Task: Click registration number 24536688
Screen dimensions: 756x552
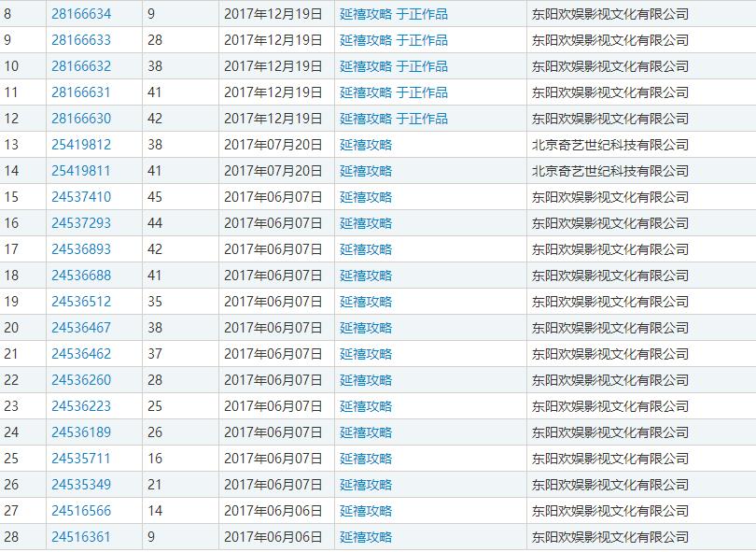Action: 81,276
